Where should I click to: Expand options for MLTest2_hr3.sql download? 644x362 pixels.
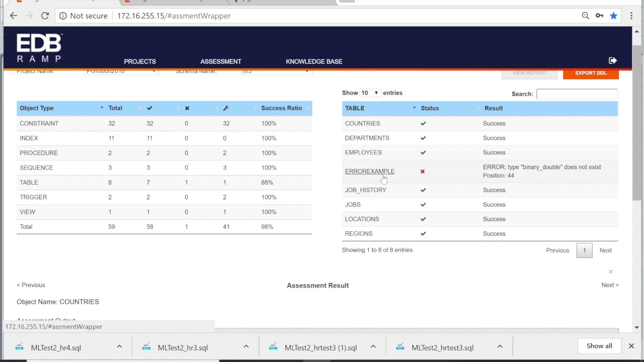(246, 346)
